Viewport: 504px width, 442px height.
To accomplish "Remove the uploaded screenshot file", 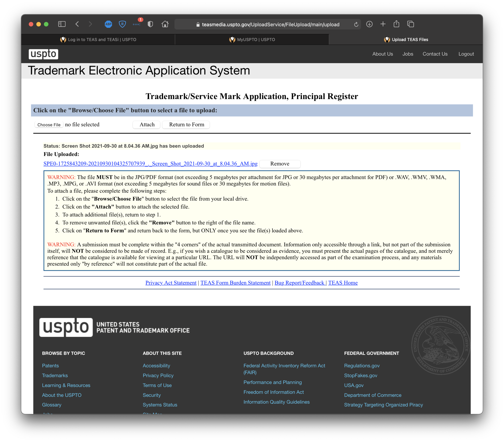I will [280, 164].
